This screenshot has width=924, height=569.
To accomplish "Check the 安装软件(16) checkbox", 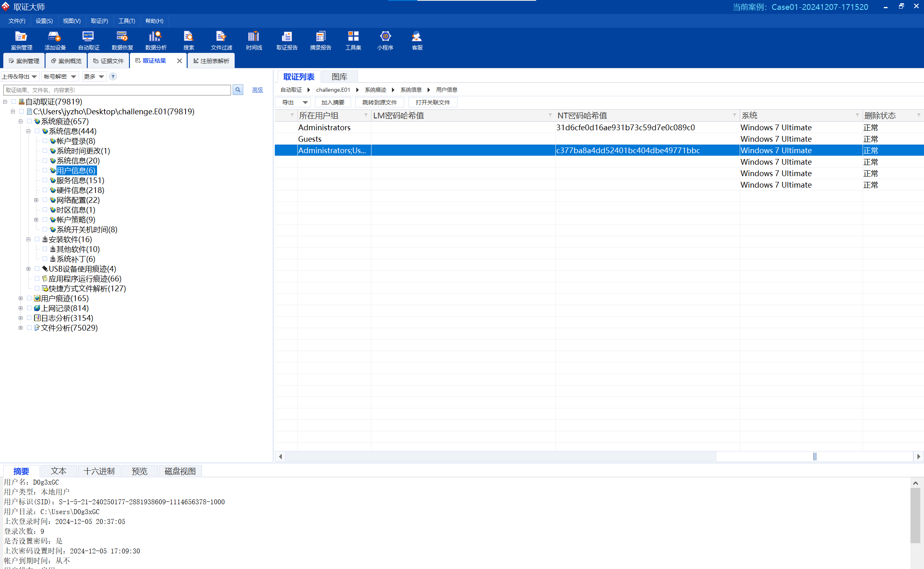I will click(37, 239).
